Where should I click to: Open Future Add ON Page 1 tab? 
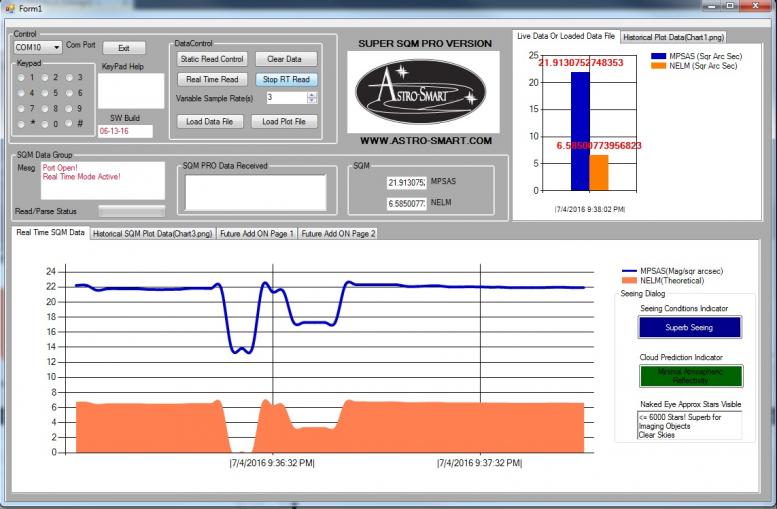(257, 233)
